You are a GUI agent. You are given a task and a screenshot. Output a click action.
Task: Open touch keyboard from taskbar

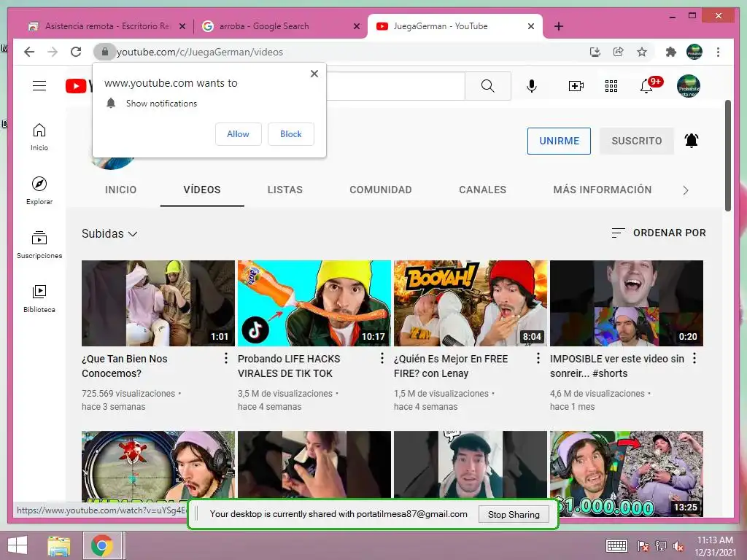coord(616,545)
